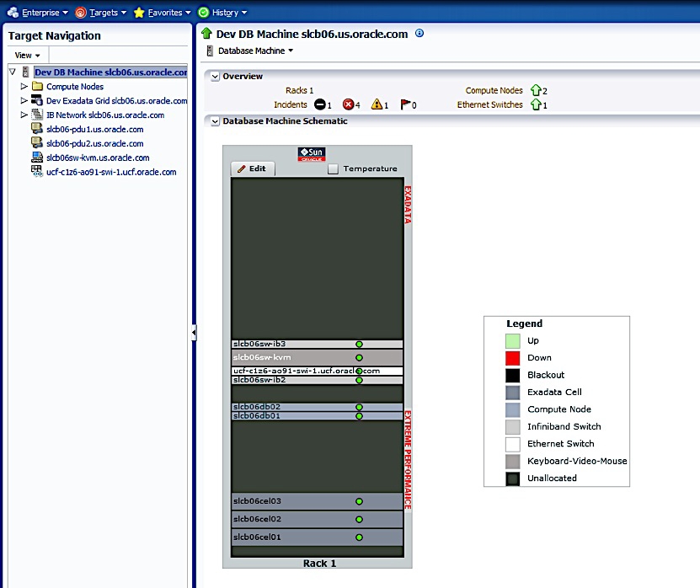Select slcb06-pdu1.us.oracle.com in the tree
The height and width of the screenshot is (588, 700).
[x=94, y=130]
